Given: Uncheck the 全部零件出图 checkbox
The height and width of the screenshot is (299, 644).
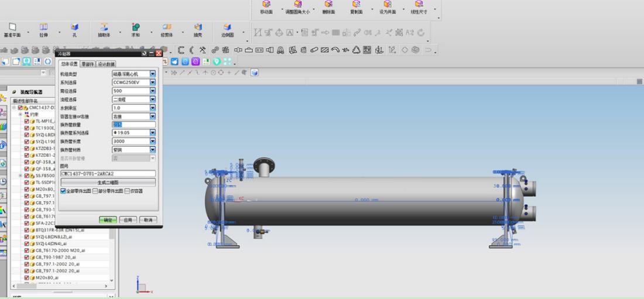Looking at the screenshot, I should point(63,191).
